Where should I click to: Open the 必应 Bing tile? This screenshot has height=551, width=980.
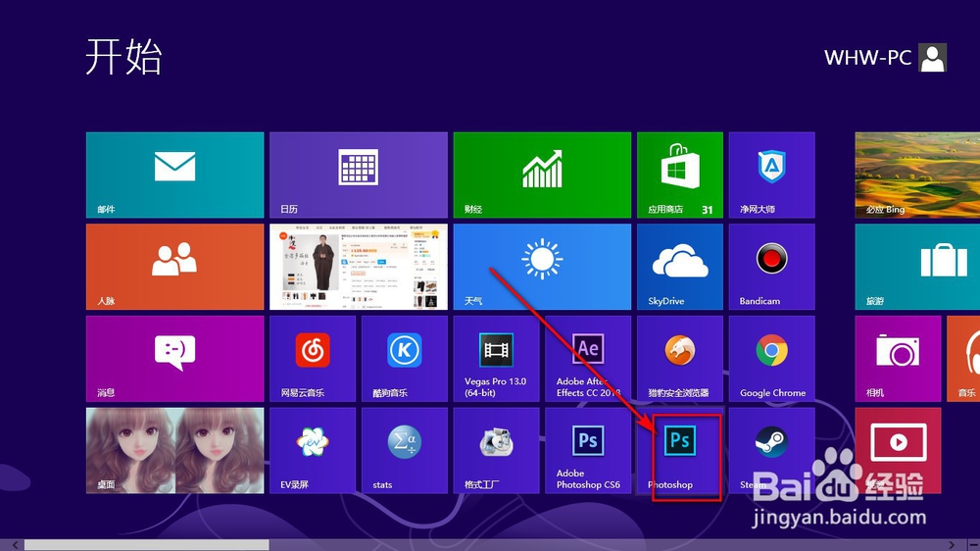[917, 175]
